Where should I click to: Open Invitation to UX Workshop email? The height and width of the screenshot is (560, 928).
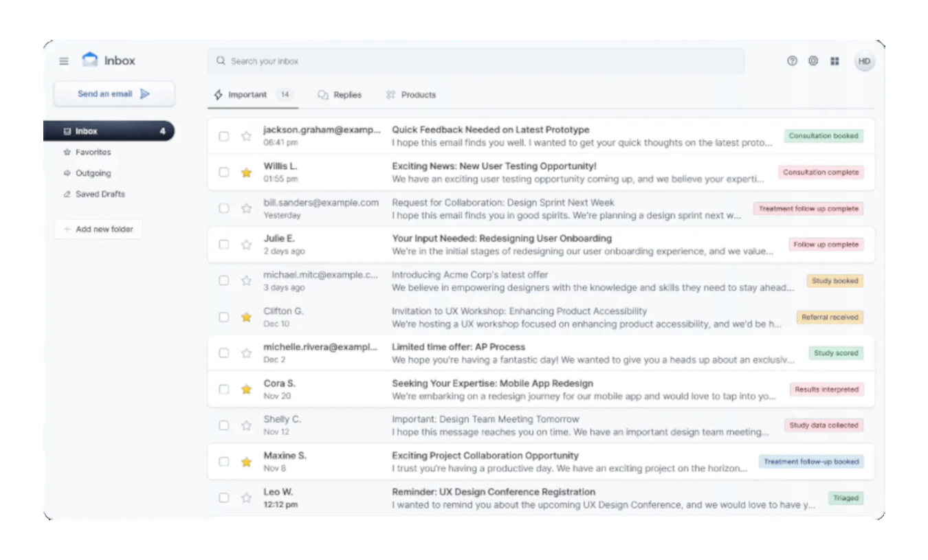click(520, 311)
